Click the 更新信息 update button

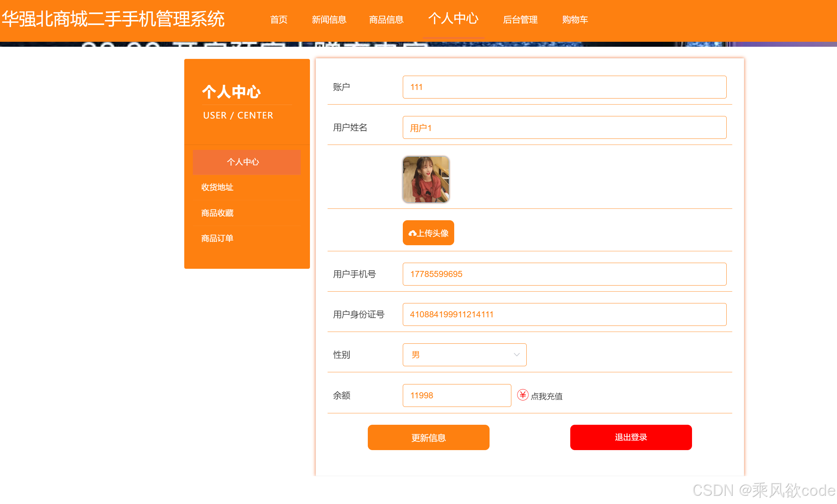428,437
